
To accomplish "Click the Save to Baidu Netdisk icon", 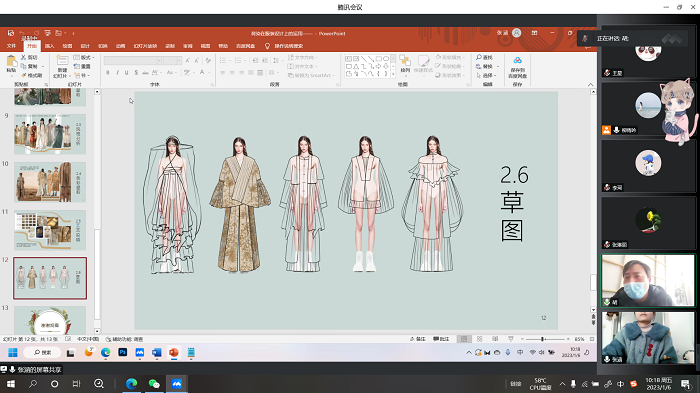I will [x=517, y=61].
